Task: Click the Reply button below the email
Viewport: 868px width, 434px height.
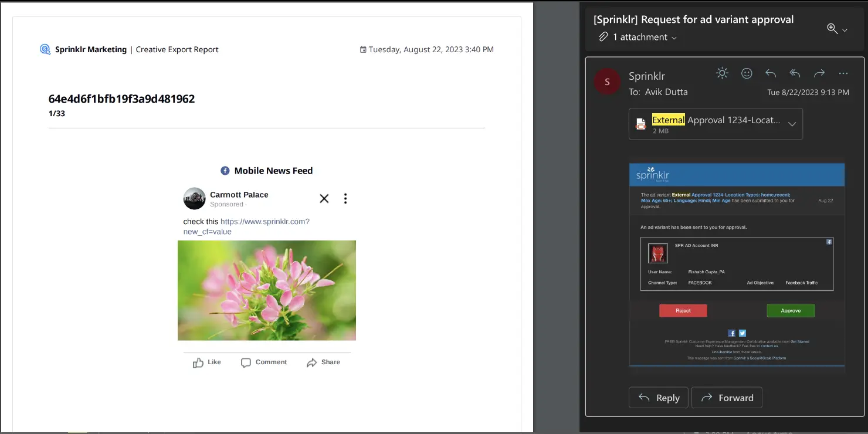Action: click(x=659, y=398)
